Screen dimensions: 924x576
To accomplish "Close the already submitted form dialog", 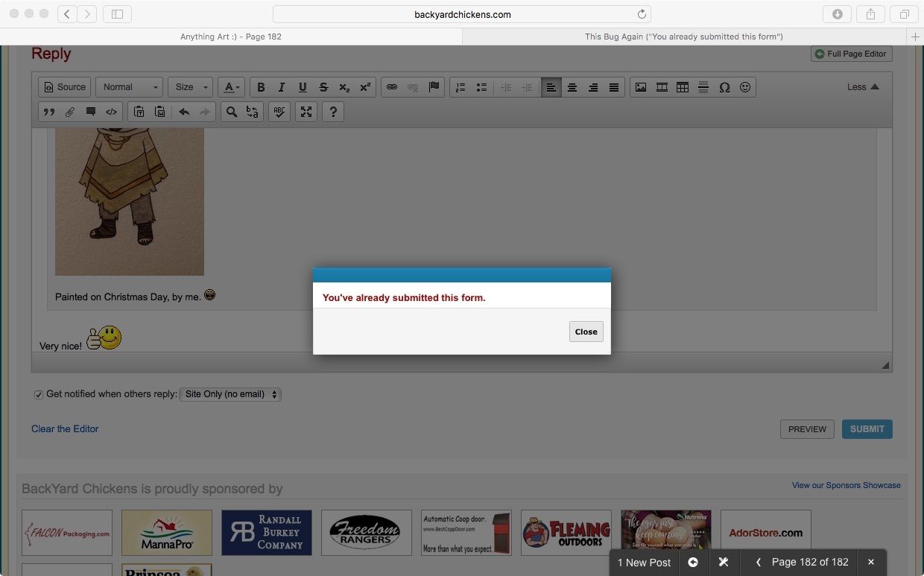I will [x=586, y=332].
